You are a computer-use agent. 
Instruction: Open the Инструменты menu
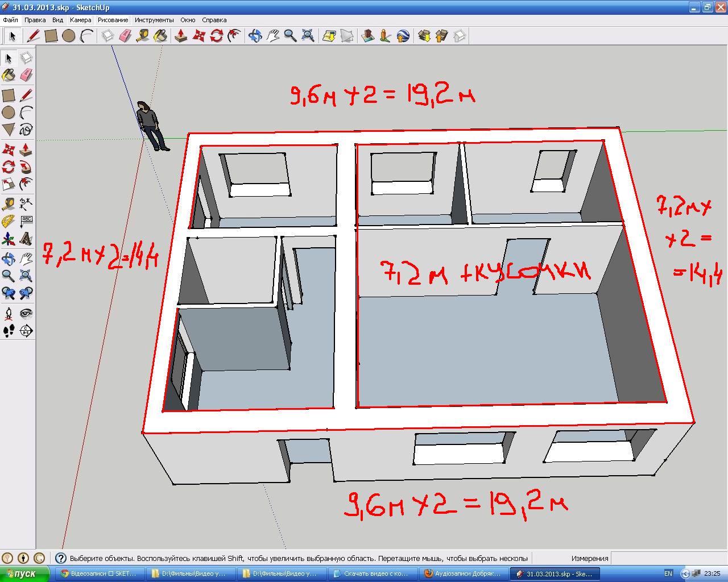pos(154,20)
